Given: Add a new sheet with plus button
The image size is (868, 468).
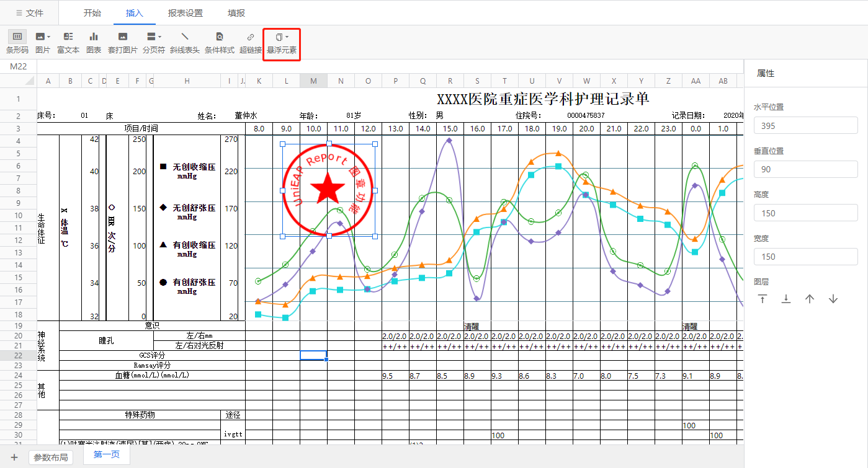Looking at the screenshot, I should coord(14,457).
